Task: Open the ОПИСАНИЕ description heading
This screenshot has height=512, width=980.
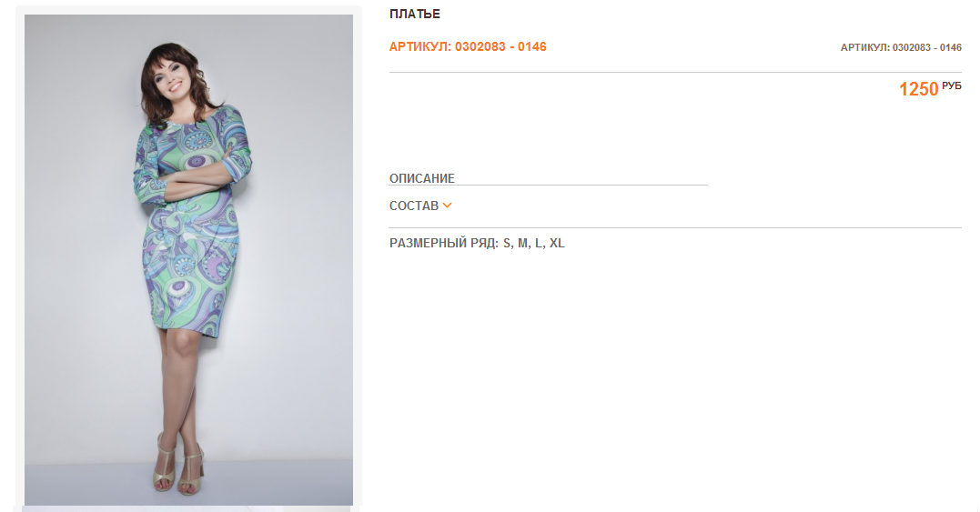Action: (422, 178)
